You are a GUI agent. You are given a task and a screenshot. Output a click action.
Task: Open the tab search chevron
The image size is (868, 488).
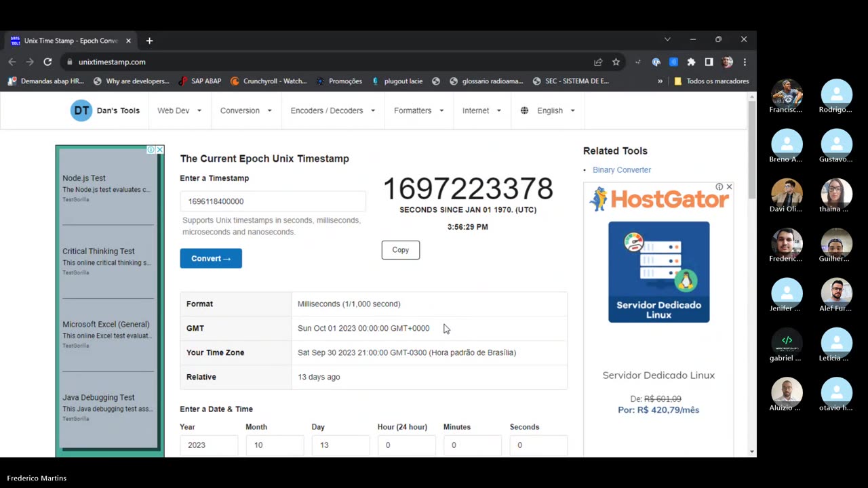(667, 39)
